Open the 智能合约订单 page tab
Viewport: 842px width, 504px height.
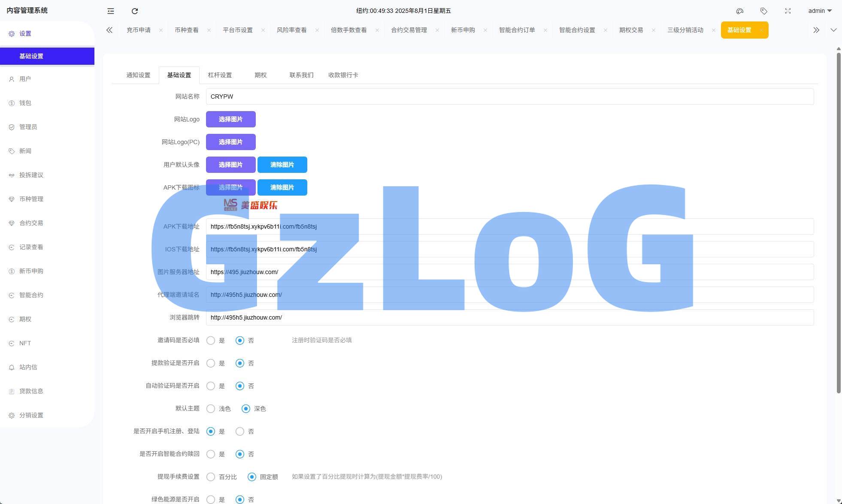click(x=517, y=30)
